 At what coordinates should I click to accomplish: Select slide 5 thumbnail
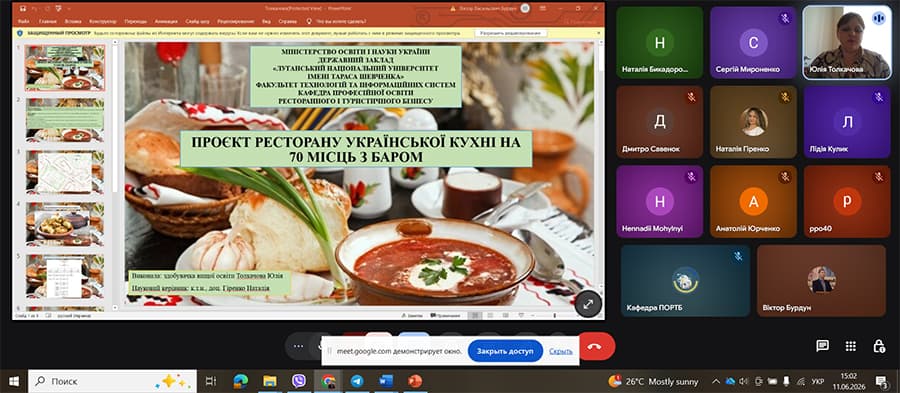click(65, 276)
